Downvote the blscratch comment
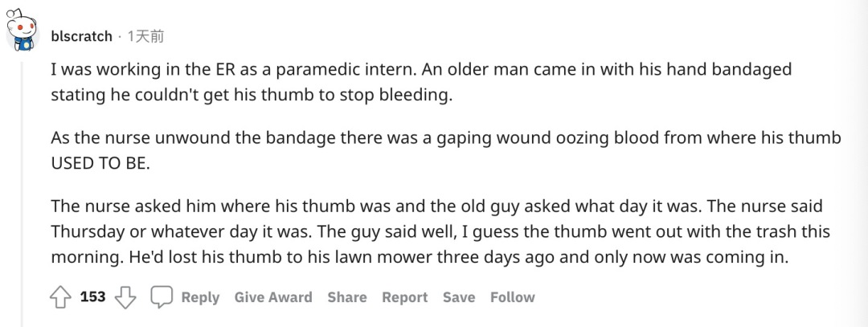Screen dimensions: 868x327 coord(125,297)
